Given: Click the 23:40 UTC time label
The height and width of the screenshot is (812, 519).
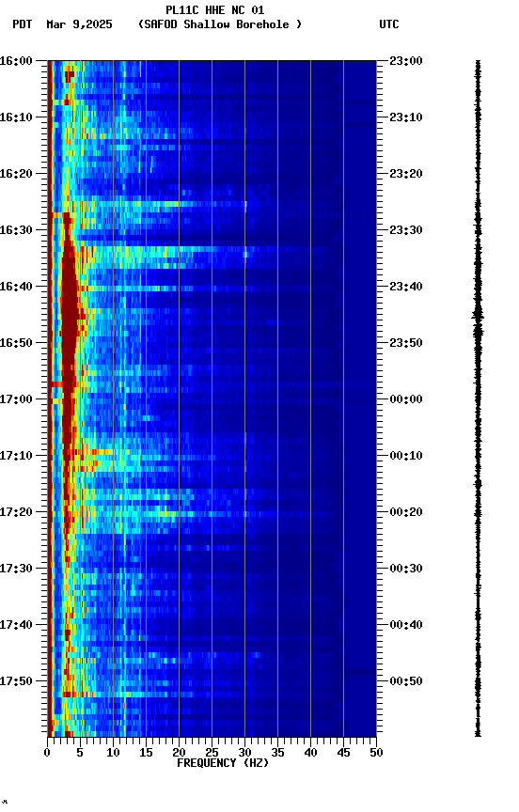Looking at the screenshot, I should coord(406,287).
